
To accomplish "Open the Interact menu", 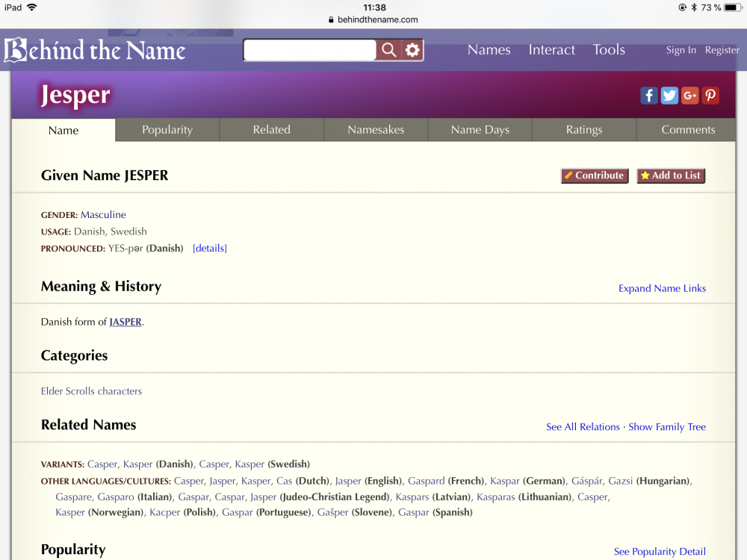I will click(x=551, y=49).
